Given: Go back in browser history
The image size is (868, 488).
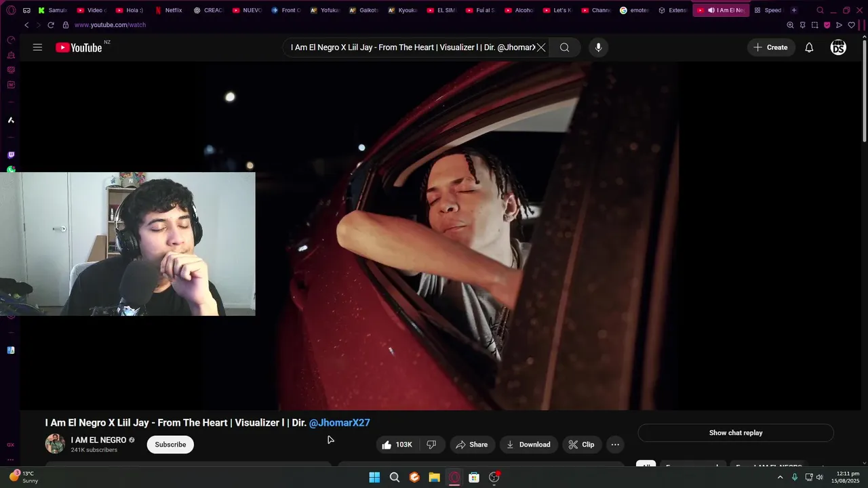Looking at the screenshot, I should coord(26,25).
